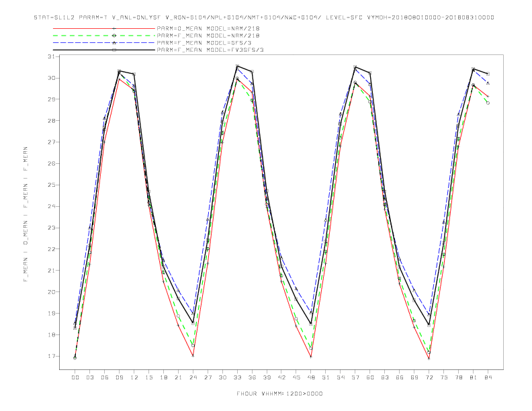The width and height of the screenshot is (532, 411).
Task: Click y-axis tick label 27
Action: coord(51,142)
